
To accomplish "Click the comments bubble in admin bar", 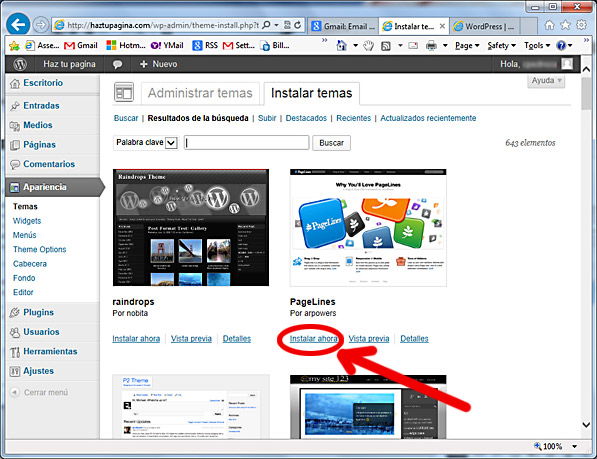I will (117, 64).
